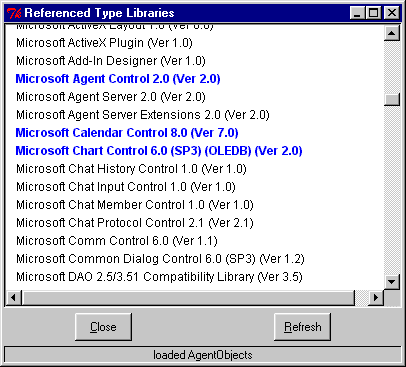Select Microsoft Chat Member Control 1.0

pos(135,205)
